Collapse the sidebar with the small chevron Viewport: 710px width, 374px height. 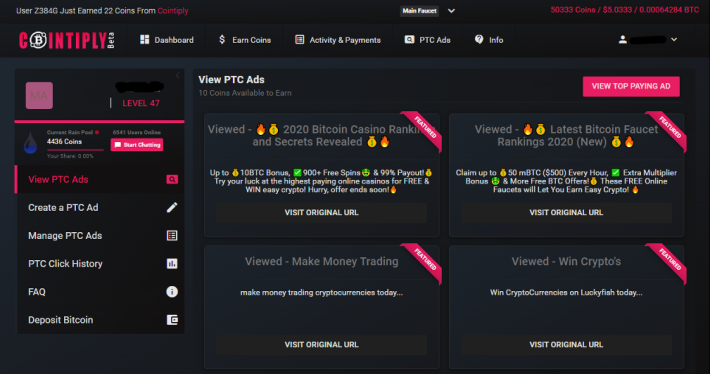tap(178, 75)
